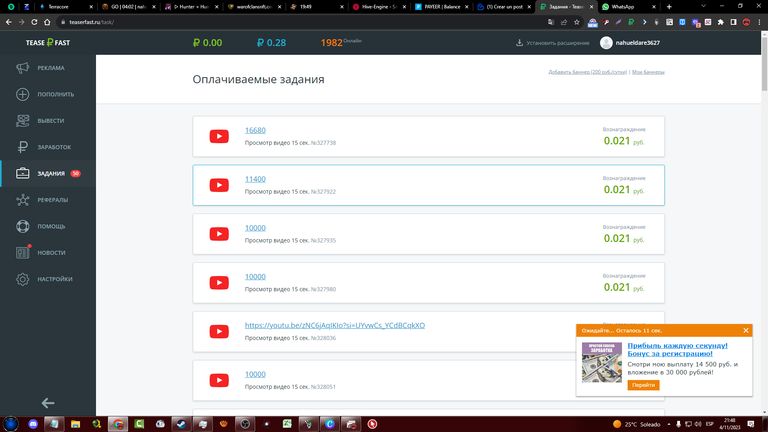This screenshot has width=768, height=432.
Task: Click the ad money thumbnail image
Action: [x=601, y=362]
